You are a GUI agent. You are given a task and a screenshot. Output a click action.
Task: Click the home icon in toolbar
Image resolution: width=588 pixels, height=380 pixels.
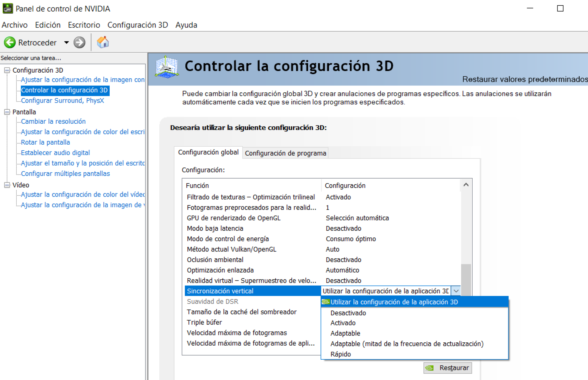coord(103,42)
